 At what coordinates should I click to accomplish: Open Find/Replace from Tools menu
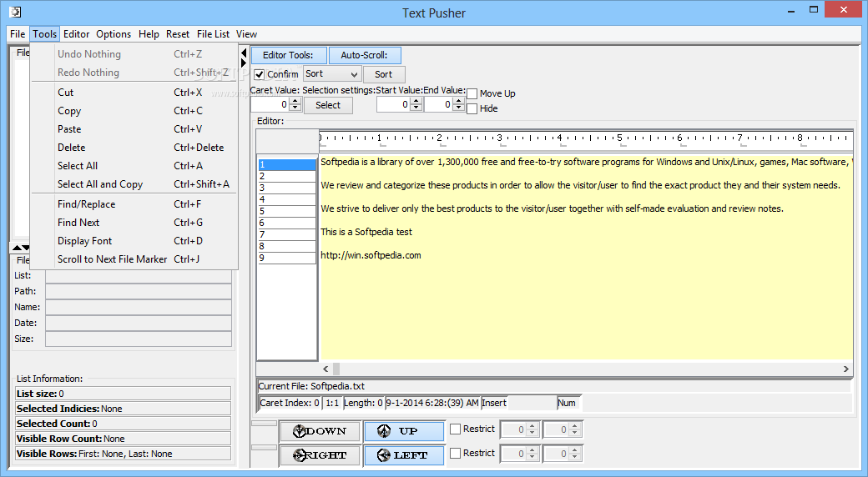[x=134, y=204]
